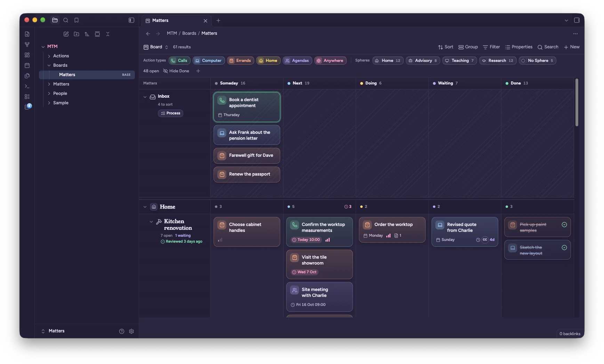
Task: Open terminal ribbon icon
Action: [x=27, y=86]
